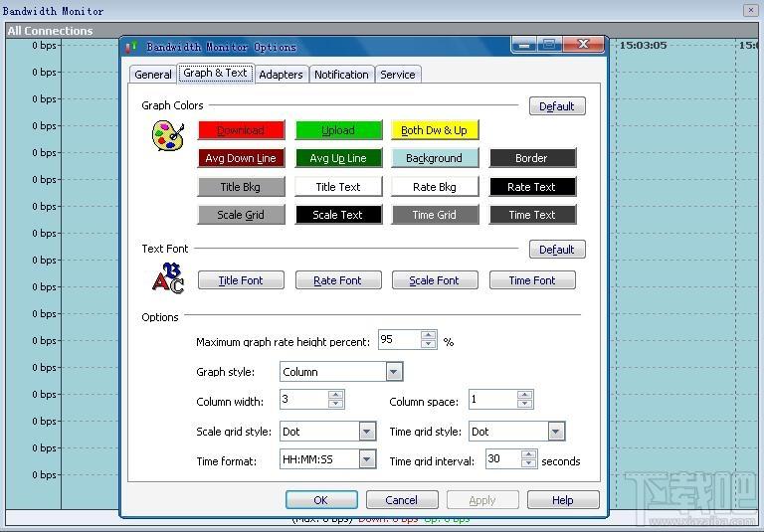Expand the Time format dropdown

point(367,459)
